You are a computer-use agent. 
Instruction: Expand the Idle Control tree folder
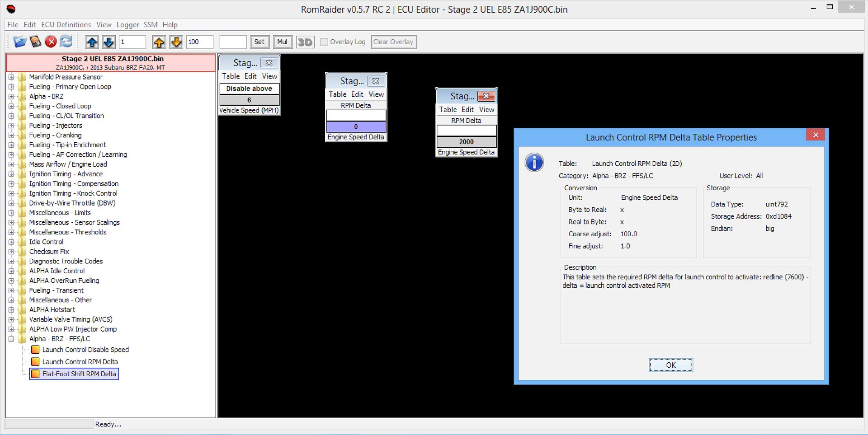point(11,242)
